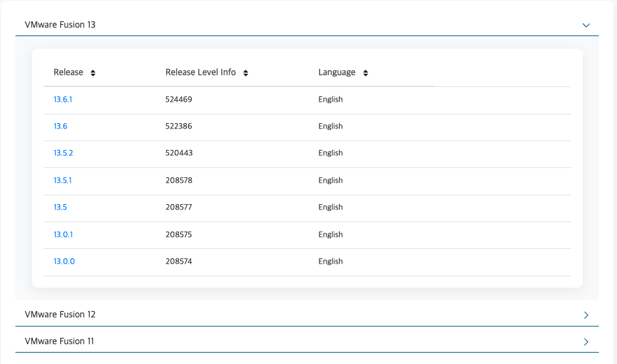The image size is (617, 364).
Task: Click English in the 13.0.0 row
Action: (330, 262)
